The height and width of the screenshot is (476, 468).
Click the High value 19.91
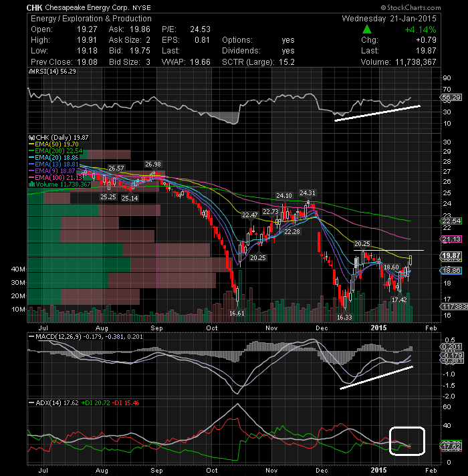click(87, 40)
